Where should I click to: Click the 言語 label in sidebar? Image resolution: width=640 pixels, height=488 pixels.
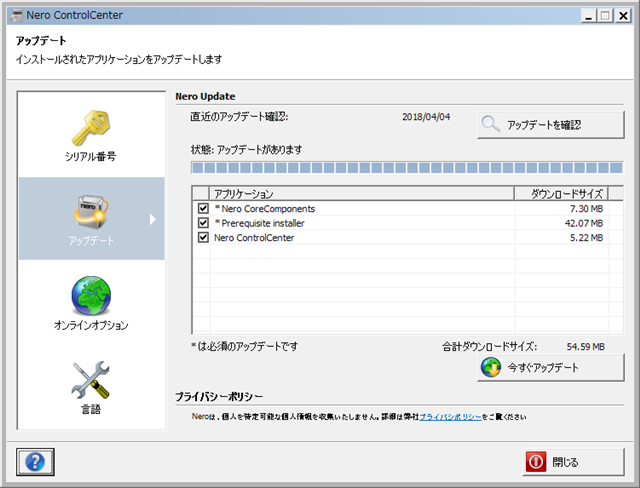91,409
